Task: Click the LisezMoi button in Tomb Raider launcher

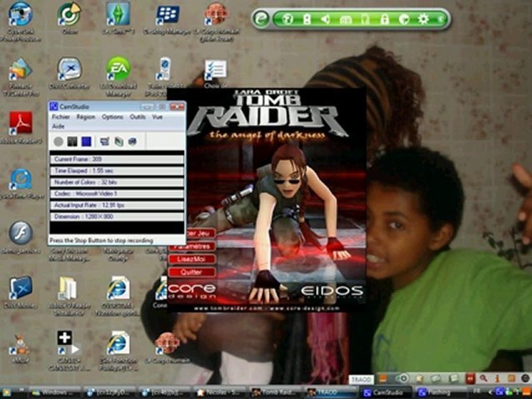Action: point(192,259)
